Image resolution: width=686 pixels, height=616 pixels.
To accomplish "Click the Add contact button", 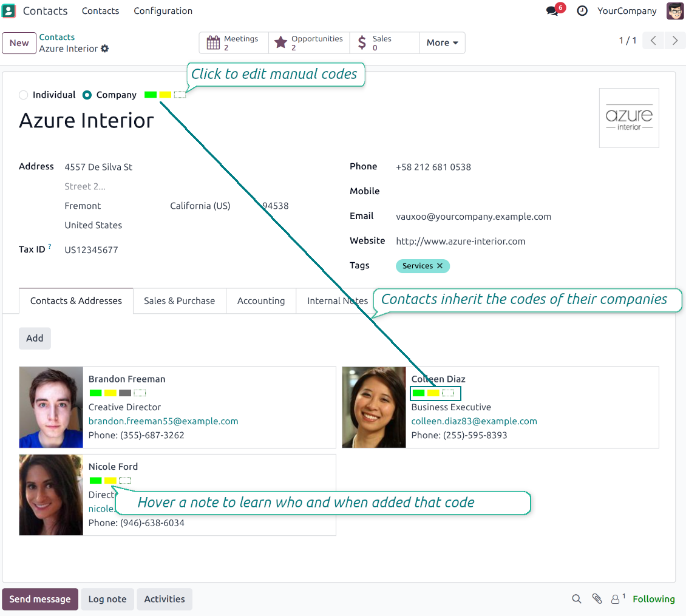I will tap(35, 338).
